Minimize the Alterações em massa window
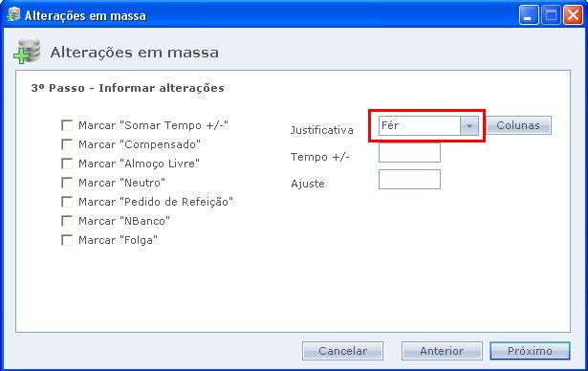This screenshot has height=371, width=588. click(x=529, y=15)
